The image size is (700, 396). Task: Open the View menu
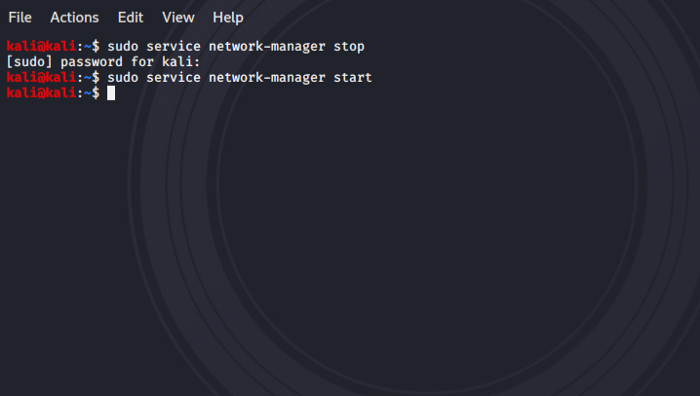click(178, 17)
